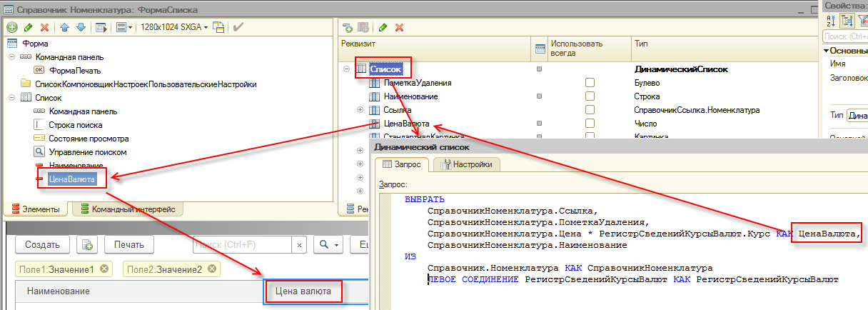Toggle 'Использовать всегда' checkbox for Ссылка

(x=590, y=110)
